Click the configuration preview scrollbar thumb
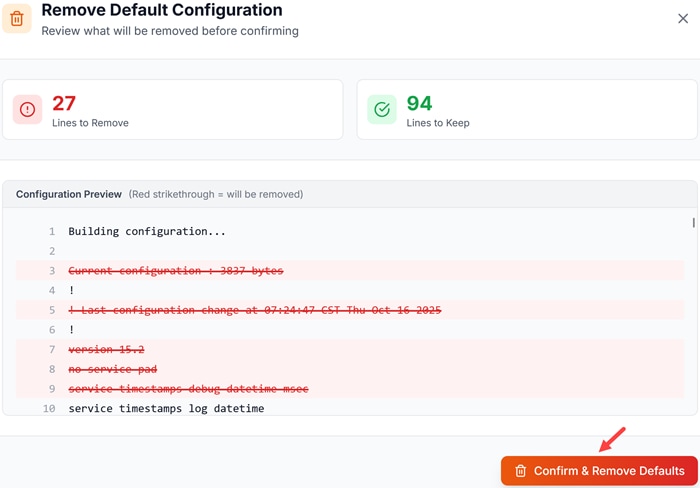700x488 pixels. (x=693, y=223)
